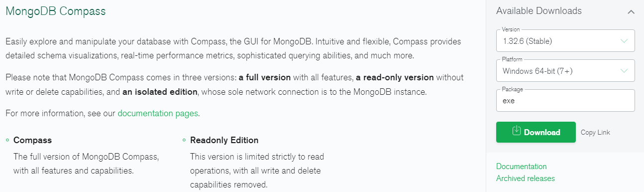Screen dimensions: 644x192
Task: Click the Available Downloads panel title
Action: tap(539, 11)
